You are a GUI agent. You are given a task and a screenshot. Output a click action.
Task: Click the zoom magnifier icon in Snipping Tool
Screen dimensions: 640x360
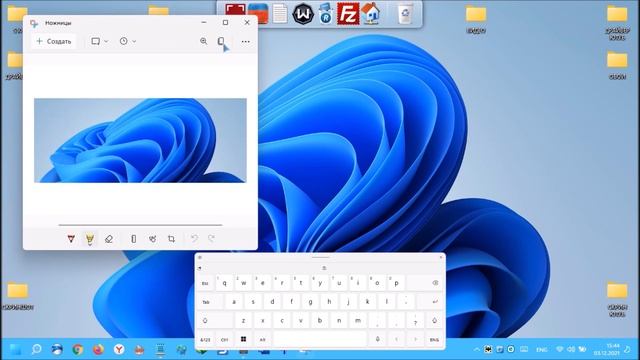click(203, 41)
